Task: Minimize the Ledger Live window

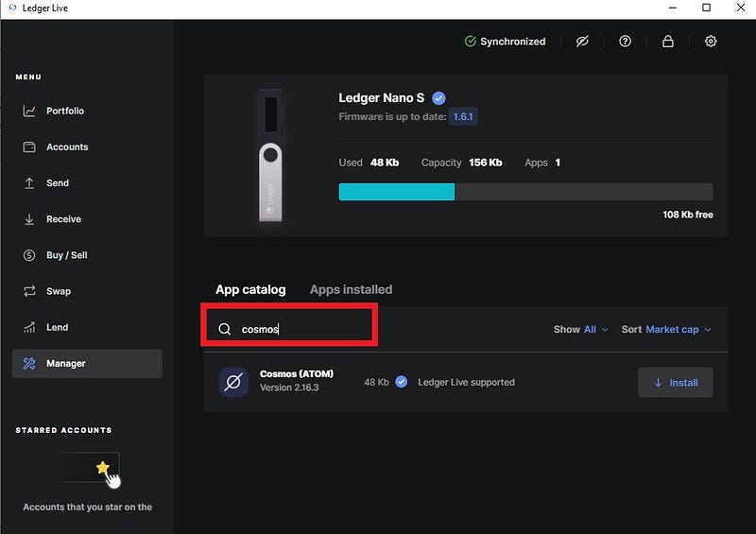Action: (x=673, y=8)
